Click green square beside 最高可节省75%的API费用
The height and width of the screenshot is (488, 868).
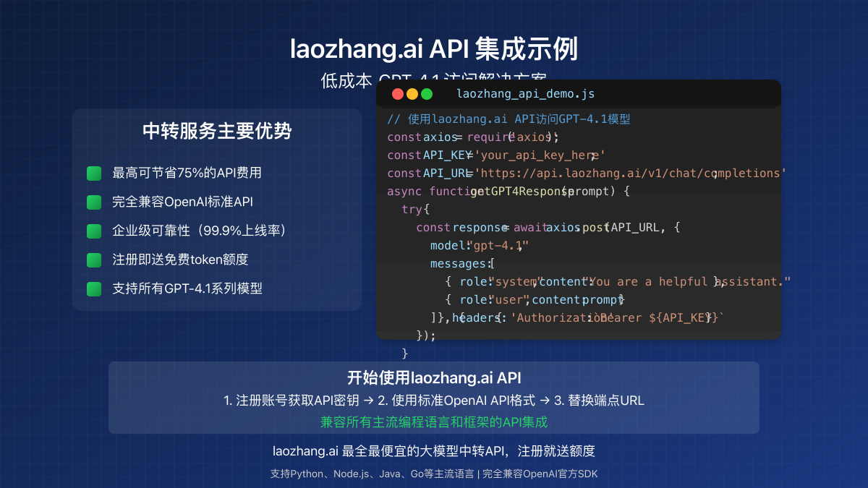pyautogui.click(x=94, y=174)
